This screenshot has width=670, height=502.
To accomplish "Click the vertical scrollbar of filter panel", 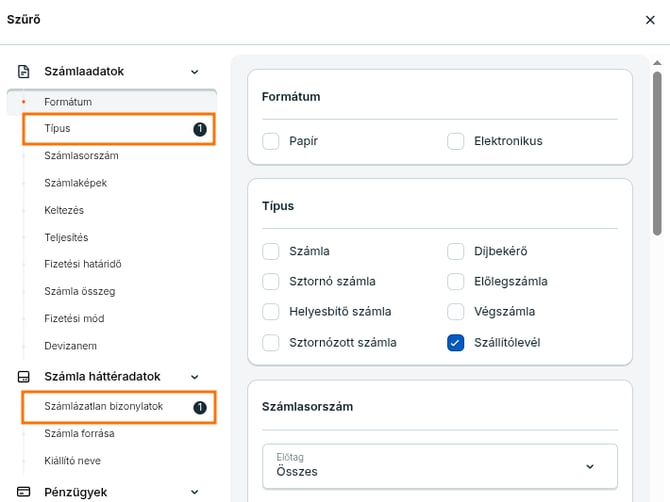I will [x=657, y=150].
